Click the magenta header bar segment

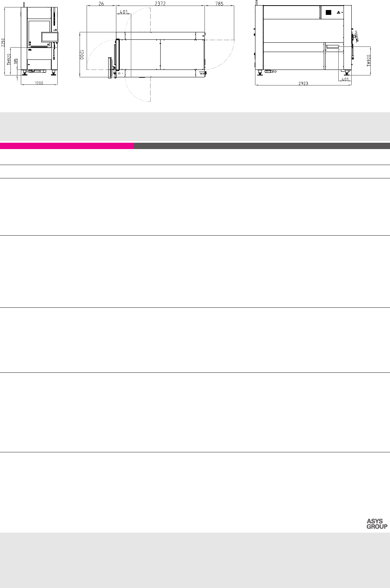tap(67, 146)
